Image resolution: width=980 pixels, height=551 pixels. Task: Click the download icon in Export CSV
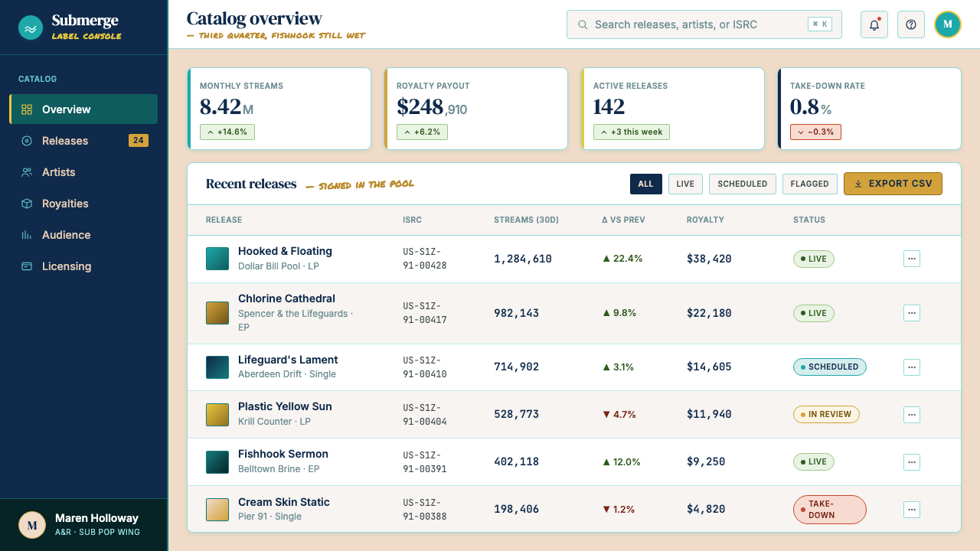(858, 184)
